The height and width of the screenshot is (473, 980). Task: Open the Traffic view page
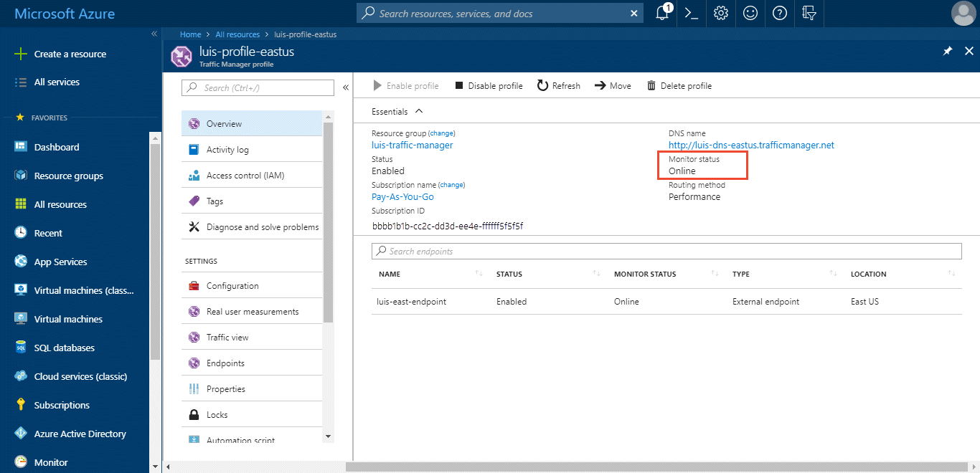coord(252,338)
